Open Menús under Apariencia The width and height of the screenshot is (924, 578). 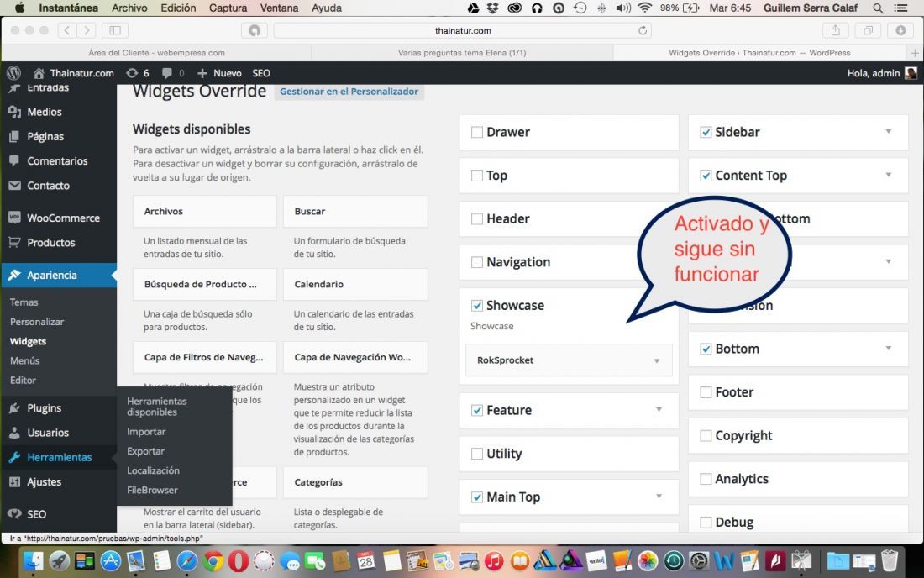(24, 360)
